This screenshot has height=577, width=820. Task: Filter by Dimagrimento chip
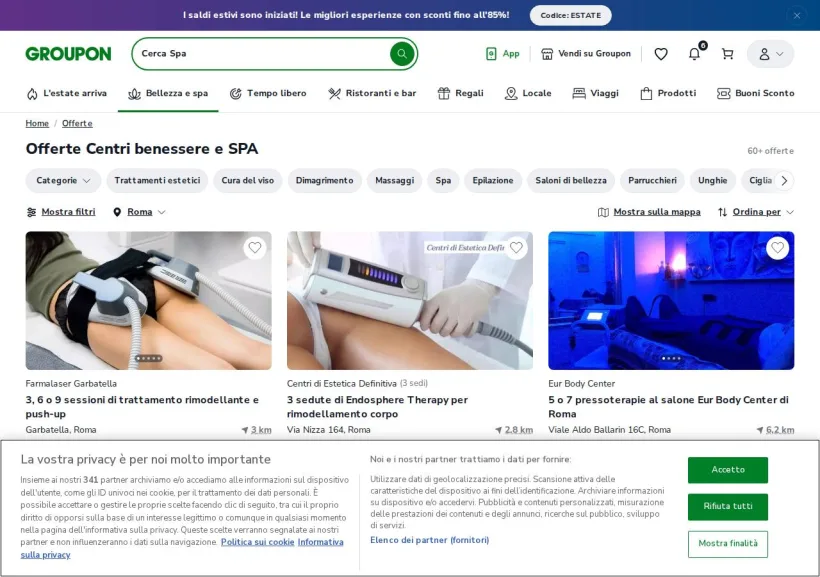click(x=324, y=180)
